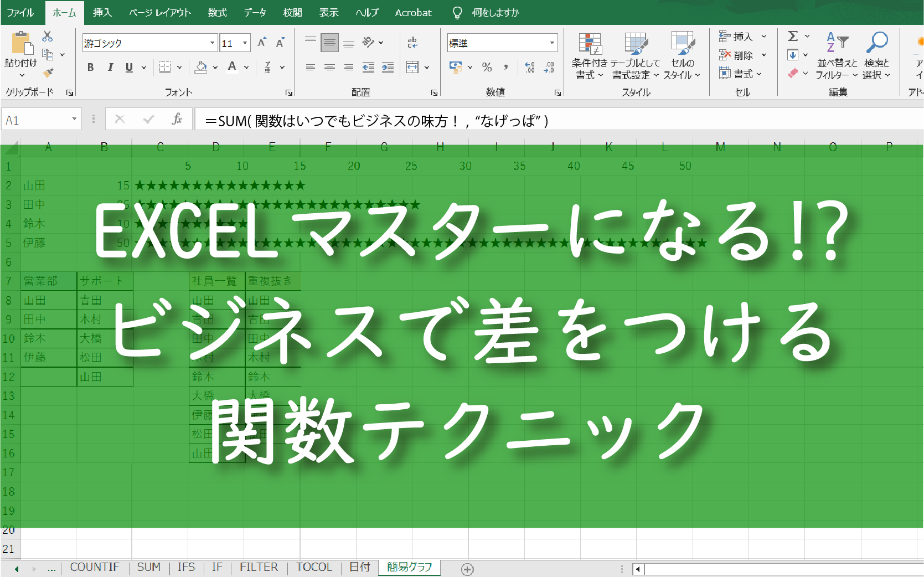Switch to the 数式 ribbon tab
This screenshot has height=577, width=924.
click(x=217, y=12)
